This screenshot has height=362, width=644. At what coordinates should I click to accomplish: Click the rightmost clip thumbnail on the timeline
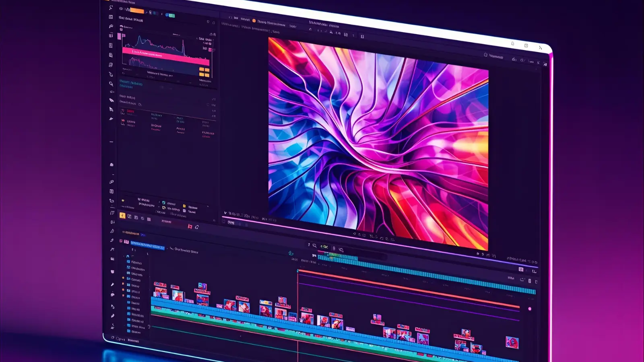coord(512,342)
